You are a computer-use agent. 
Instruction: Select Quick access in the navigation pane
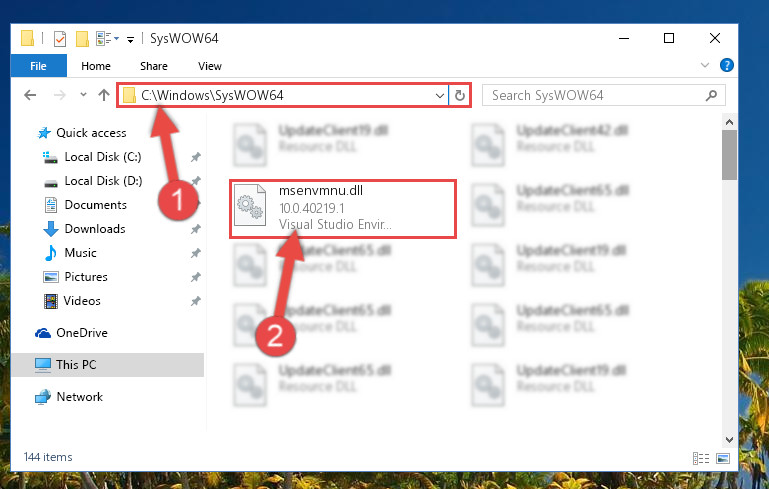(x=91, y=132)
